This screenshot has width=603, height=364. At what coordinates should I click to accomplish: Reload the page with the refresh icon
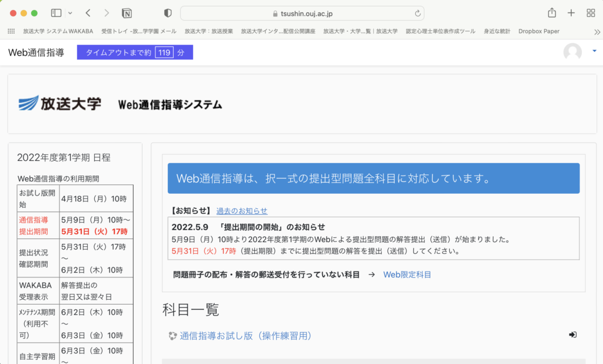pyautogui.click(x=418, y=14)
